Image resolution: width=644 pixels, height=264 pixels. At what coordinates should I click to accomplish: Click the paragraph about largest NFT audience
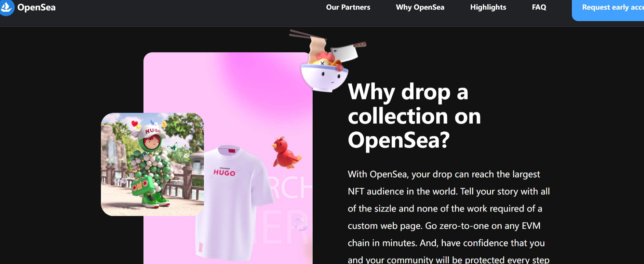click(x=449, y=217)
